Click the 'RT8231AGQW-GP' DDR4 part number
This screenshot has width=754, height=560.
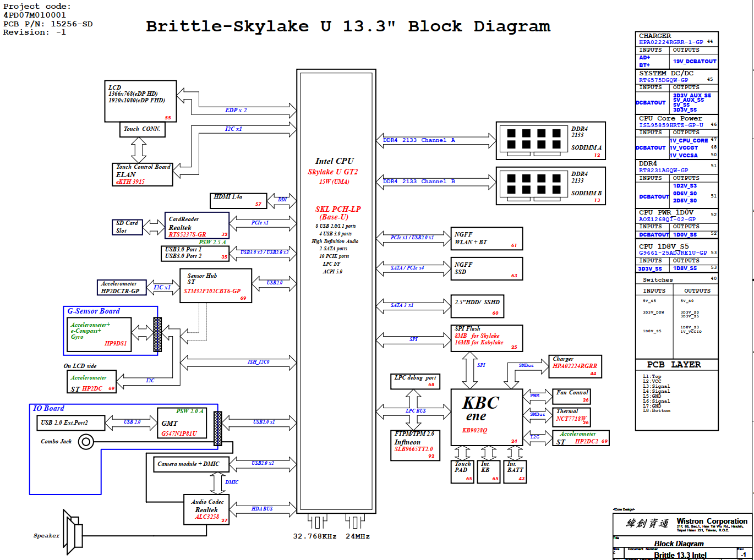coord(663,171)
